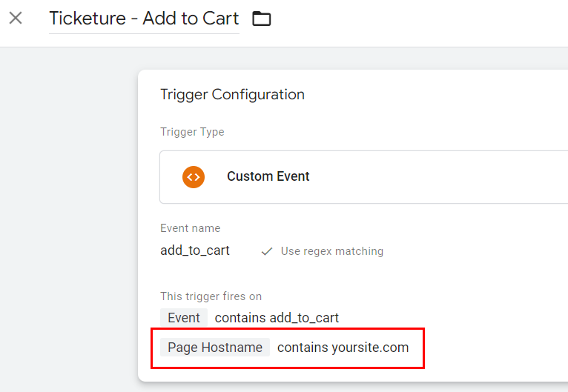Click the This trigger fires on label
568x392 pixels.
[x=211, y=296]
